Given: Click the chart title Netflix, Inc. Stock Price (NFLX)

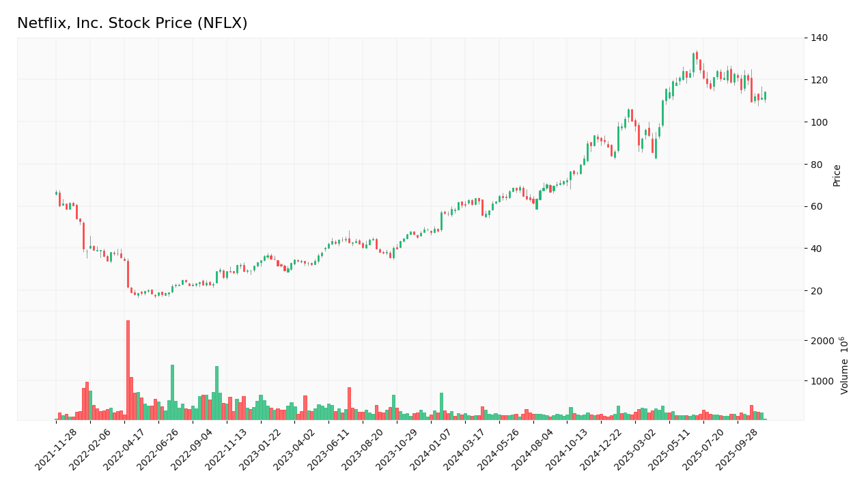Looking at the screenshot, I should point(132,23).
